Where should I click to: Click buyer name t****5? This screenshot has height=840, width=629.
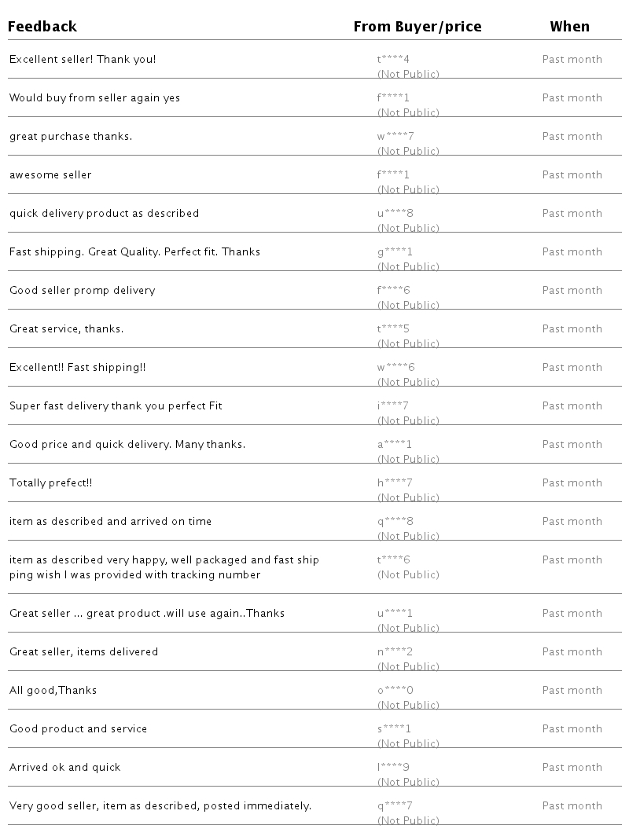tap(393, 329)
